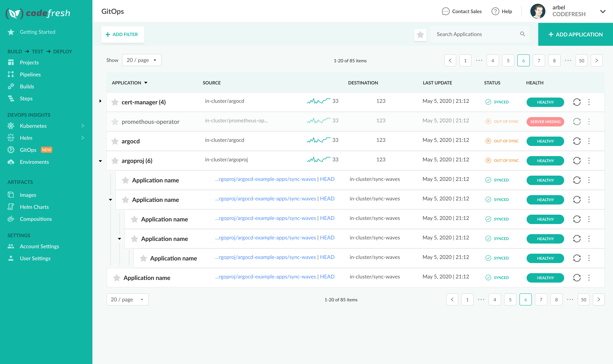Click the Projects sidebar icon
This screenshot has height=364, width=613.
(x=11, y=62)
